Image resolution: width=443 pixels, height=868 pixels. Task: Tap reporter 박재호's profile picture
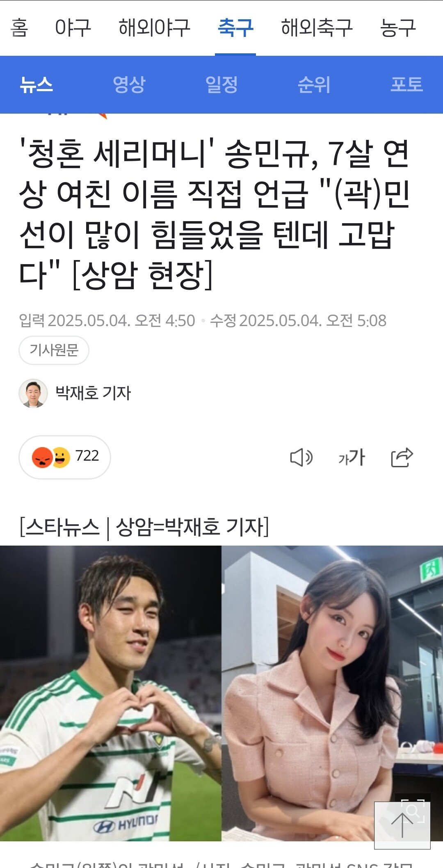(x=33, y=393)
